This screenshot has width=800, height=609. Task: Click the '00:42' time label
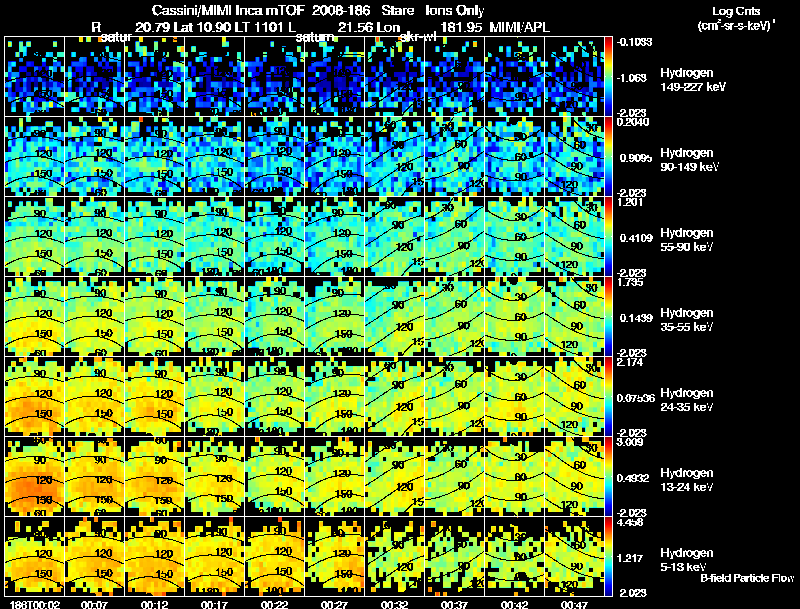[514, 604]
